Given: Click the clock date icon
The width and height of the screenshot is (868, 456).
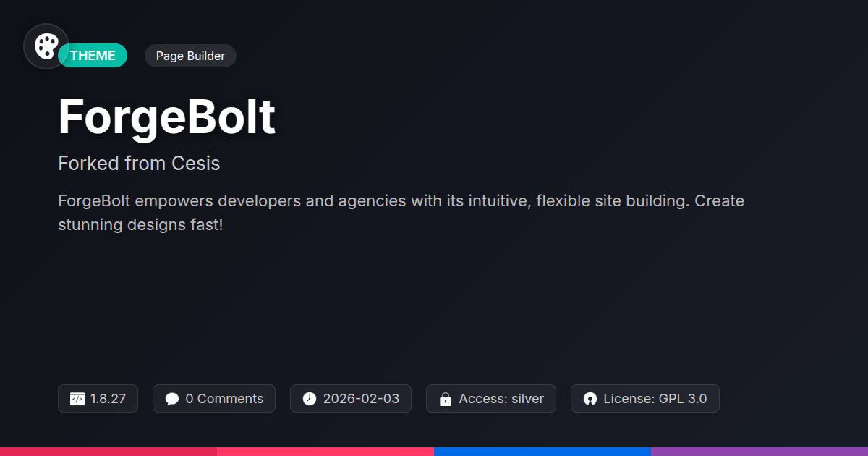Looking at the screenshot, I should point(310,399).
